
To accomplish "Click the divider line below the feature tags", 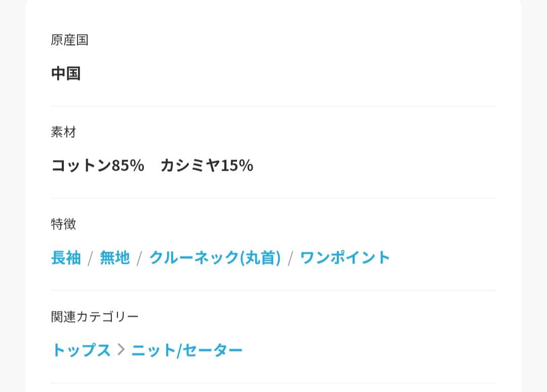I will [273, 291].
